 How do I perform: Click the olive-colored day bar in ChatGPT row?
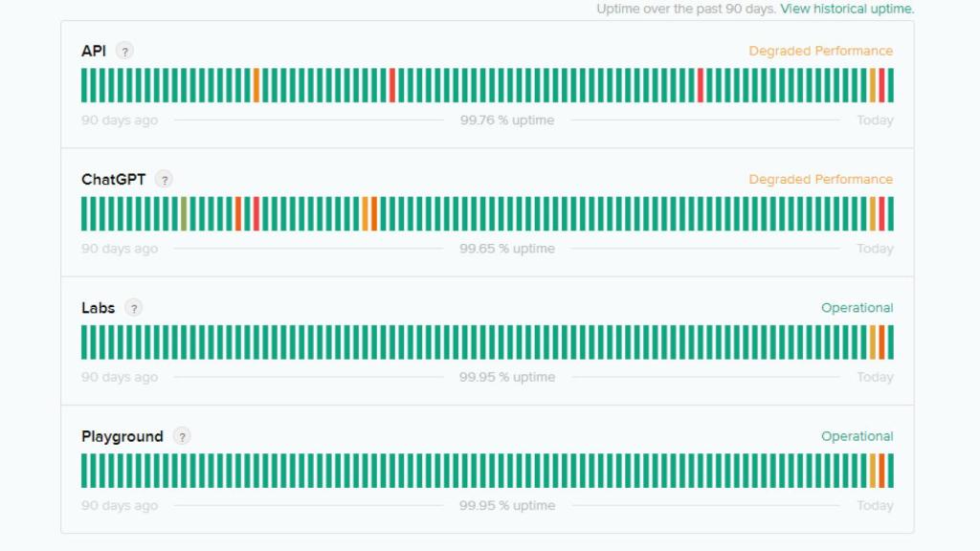pyautogui.click(x=184, y=214)
